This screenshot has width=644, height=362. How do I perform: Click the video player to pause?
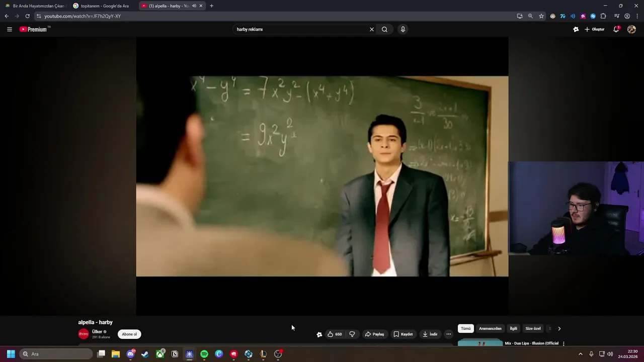(x=322, y=176)
